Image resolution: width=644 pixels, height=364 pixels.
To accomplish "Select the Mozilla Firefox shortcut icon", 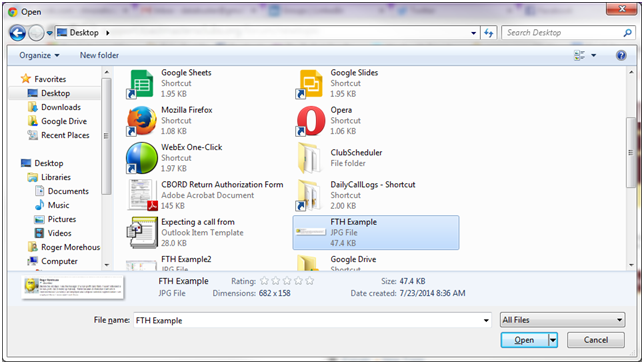I will click(142, 121).
